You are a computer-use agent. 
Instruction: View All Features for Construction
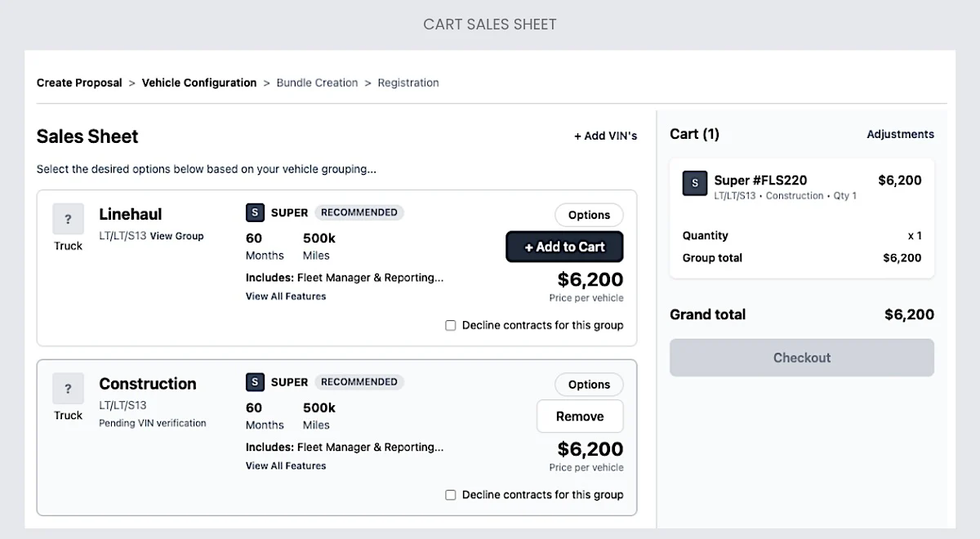[286, 465]
